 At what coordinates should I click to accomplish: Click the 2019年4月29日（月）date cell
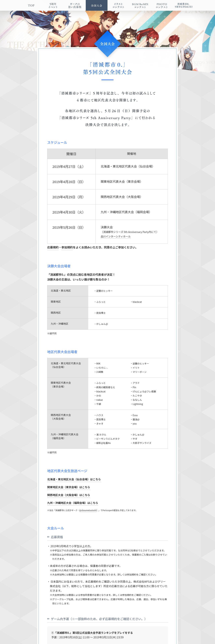coord(71,197)
